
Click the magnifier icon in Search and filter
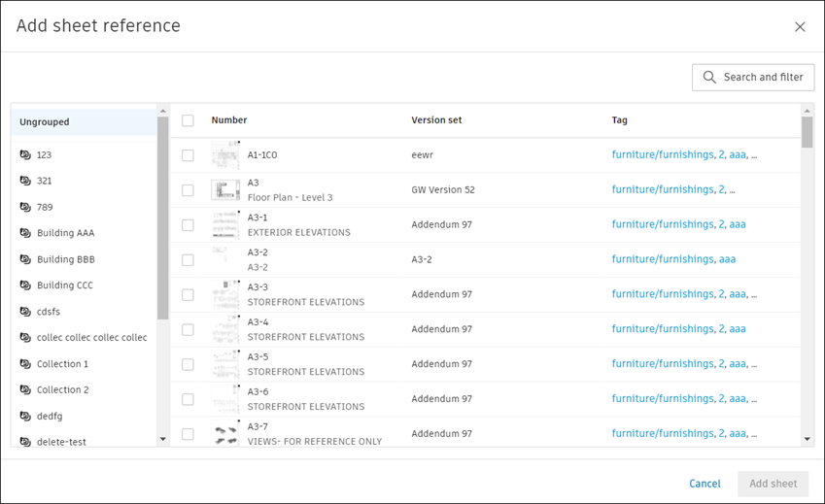pos(709,78)
